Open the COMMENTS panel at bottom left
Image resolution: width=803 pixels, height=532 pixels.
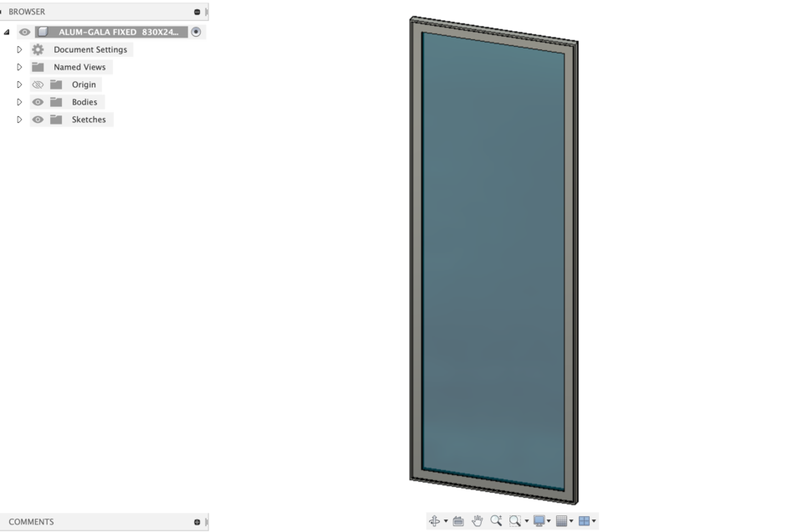pyautogui.click(x=33, y=521)
